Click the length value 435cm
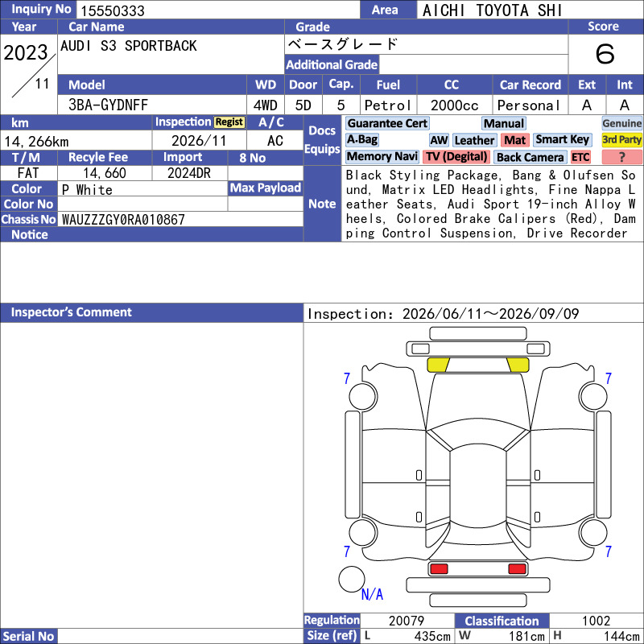644x644 pixels. (432, 636)
